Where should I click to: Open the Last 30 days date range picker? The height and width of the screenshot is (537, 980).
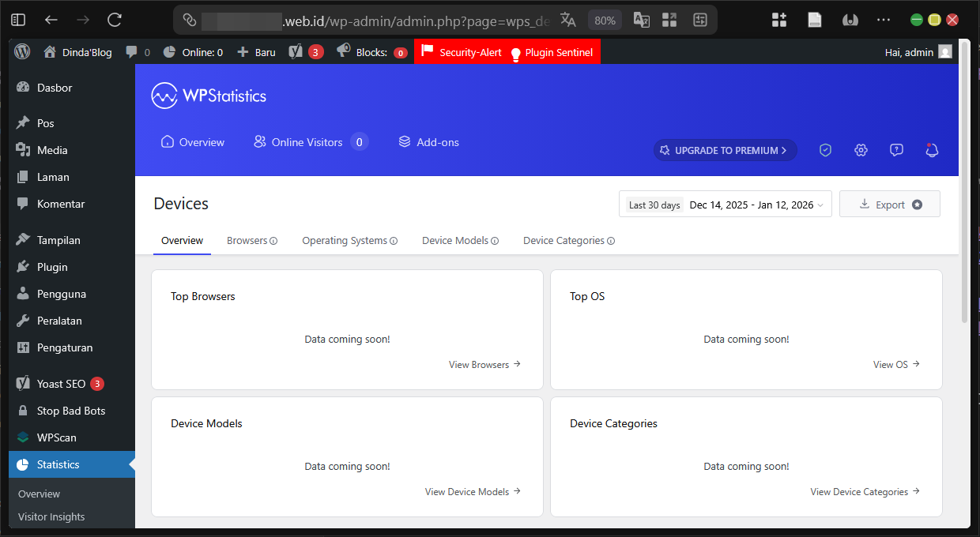[725, 205]
